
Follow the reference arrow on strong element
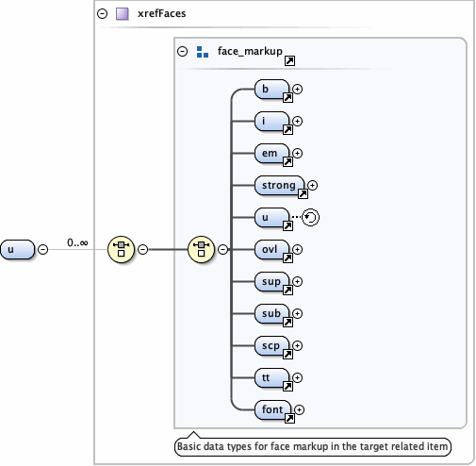click(x=303, y=193)
